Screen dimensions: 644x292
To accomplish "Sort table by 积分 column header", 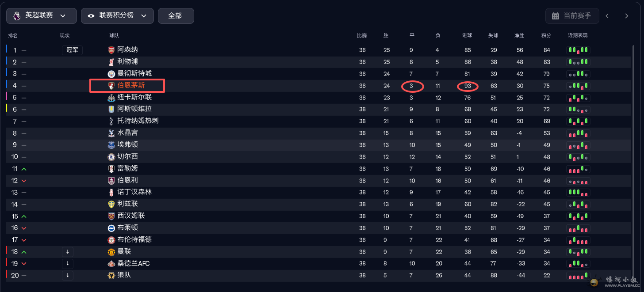I will click(546, 36).
